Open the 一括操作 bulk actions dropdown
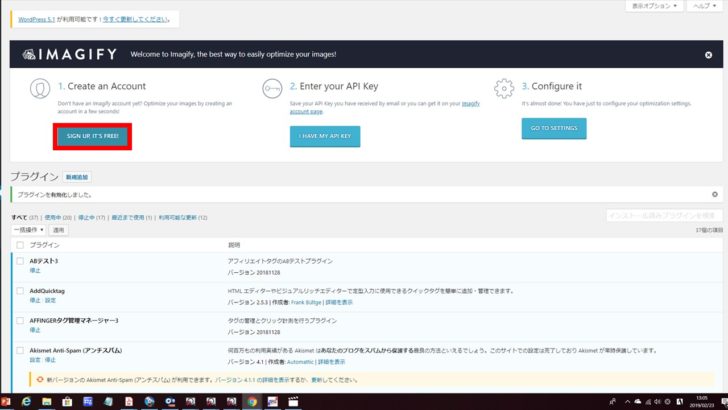 [29, 230]
